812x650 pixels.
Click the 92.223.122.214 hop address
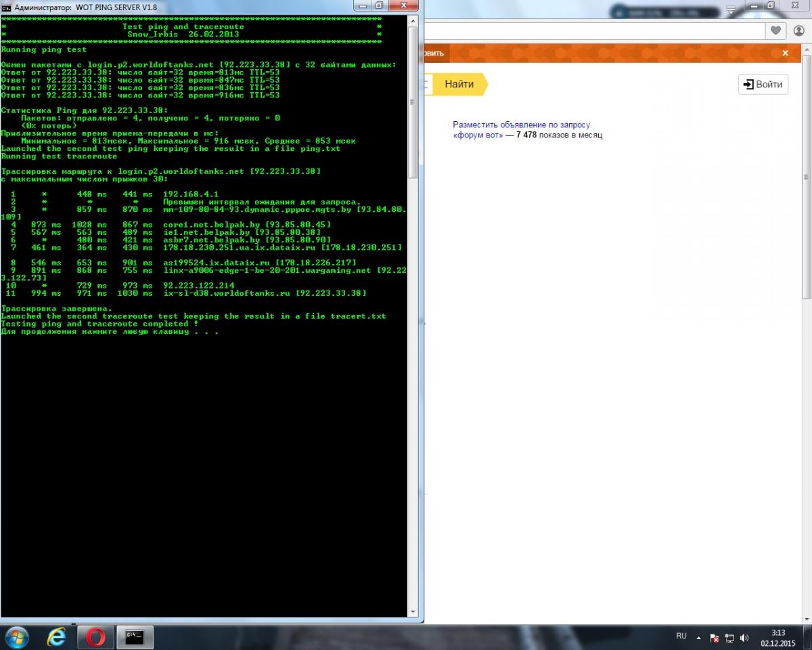(x=199, y=286)
